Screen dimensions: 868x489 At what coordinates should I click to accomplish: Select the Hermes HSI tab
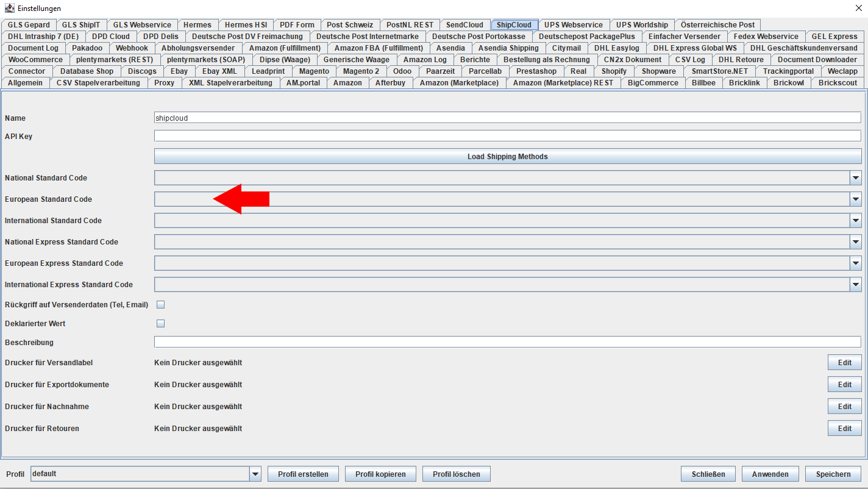click(246, 25)
